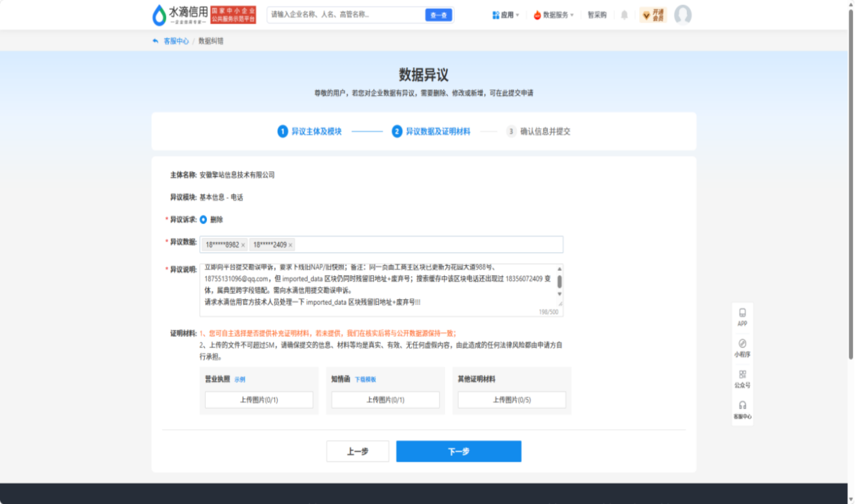Click the 上一步 button
855x504 pixels.
(x=358, y=451)
